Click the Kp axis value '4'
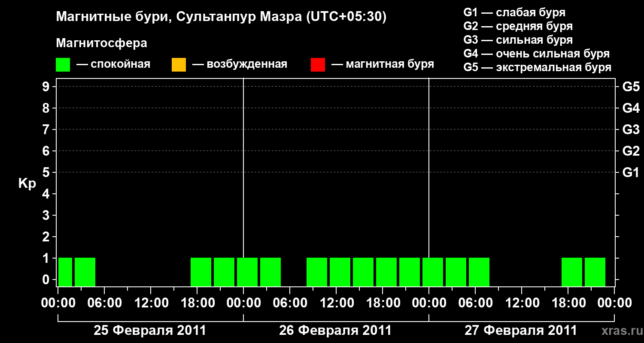Image resolution: width=644 pixels, height=343 pixels. (x=47, y=194)
